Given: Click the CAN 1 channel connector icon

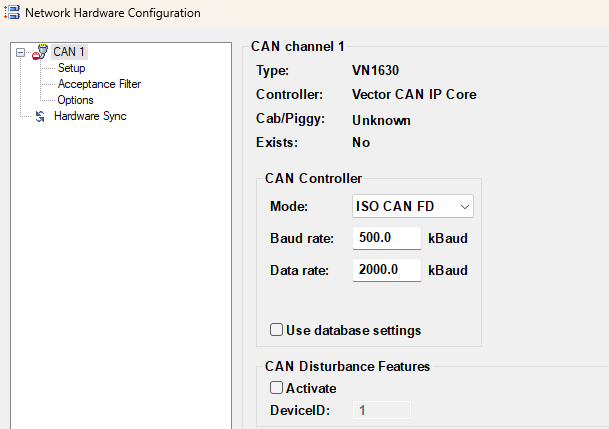Looking at the screenshot, I should (x=40, y=52).
